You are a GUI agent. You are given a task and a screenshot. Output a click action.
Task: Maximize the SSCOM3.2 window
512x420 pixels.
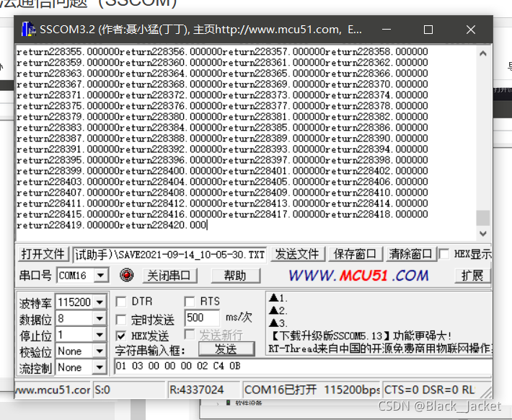(x=428, y=30)
